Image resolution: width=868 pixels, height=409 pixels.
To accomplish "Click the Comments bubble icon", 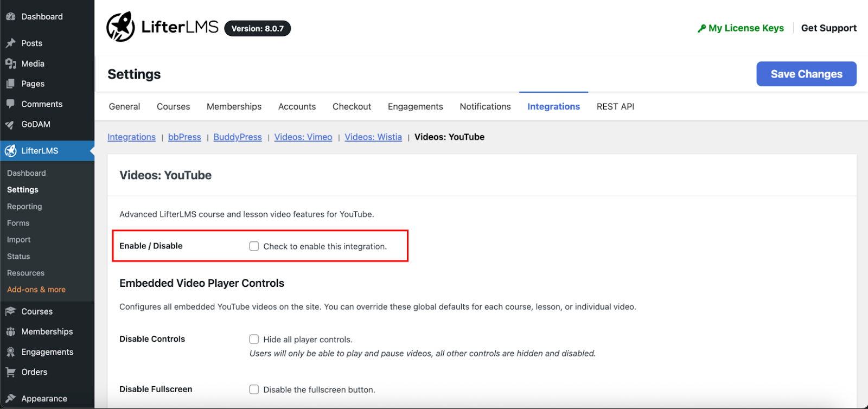I will (x=10, y=104).
